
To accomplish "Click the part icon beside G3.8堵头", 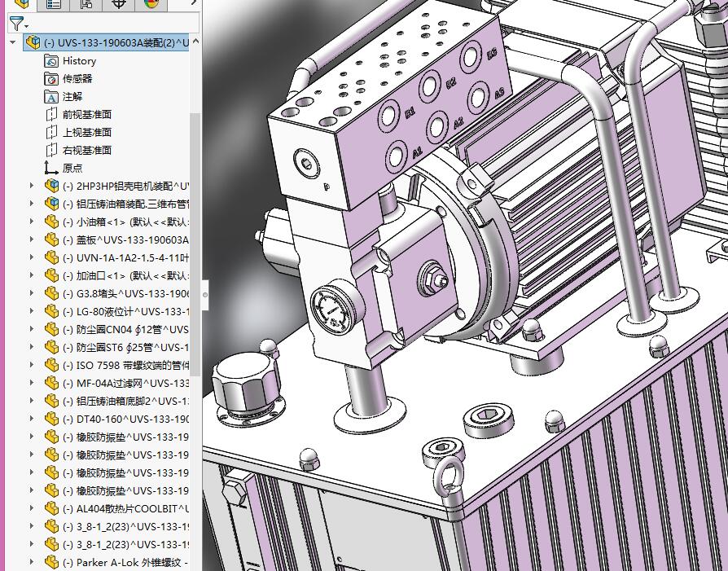I will coord(51,293).
